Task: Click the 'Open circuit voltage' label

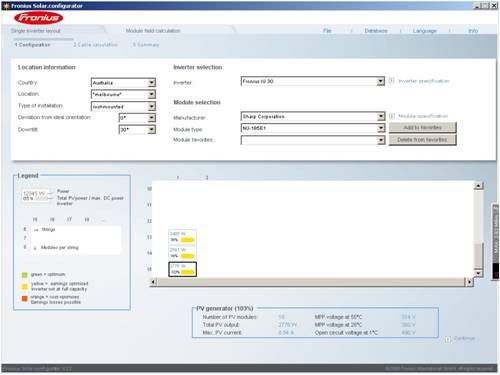Action: 346,333
